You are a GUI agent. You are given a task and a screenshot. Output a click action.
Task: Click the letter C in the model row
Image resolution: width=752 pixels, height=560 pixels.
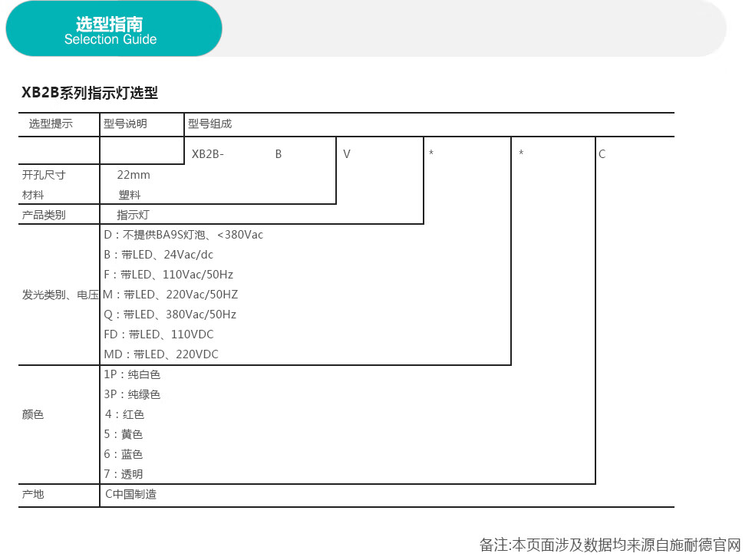tap(602, 154)
